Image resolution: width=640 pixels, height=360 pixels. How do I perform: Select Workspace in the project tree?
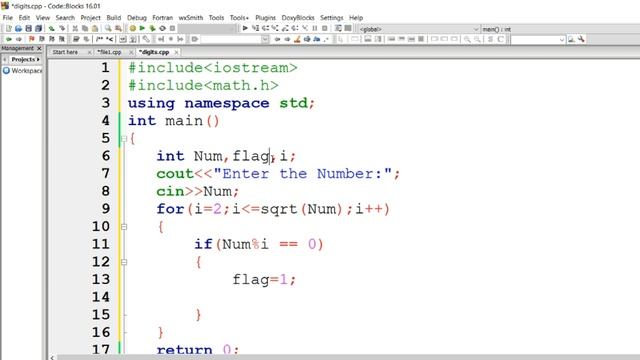[x=27, y=71]
